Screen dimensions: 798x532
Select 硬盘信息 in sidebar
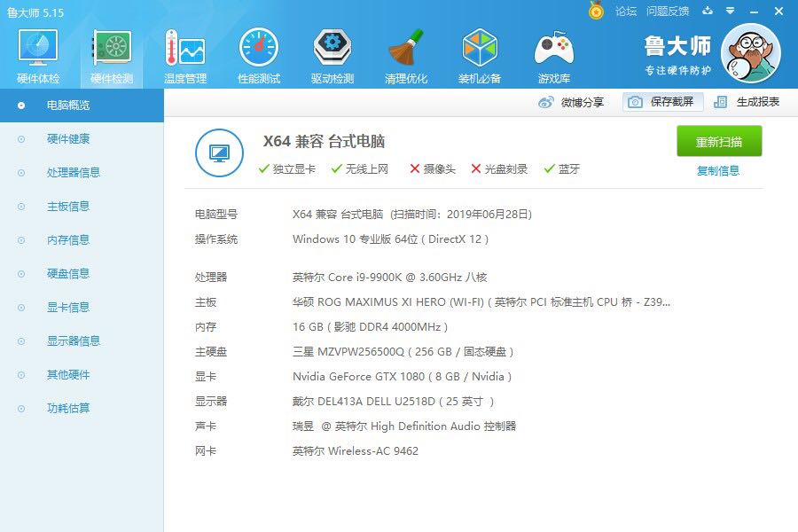[x=82, y=274]
